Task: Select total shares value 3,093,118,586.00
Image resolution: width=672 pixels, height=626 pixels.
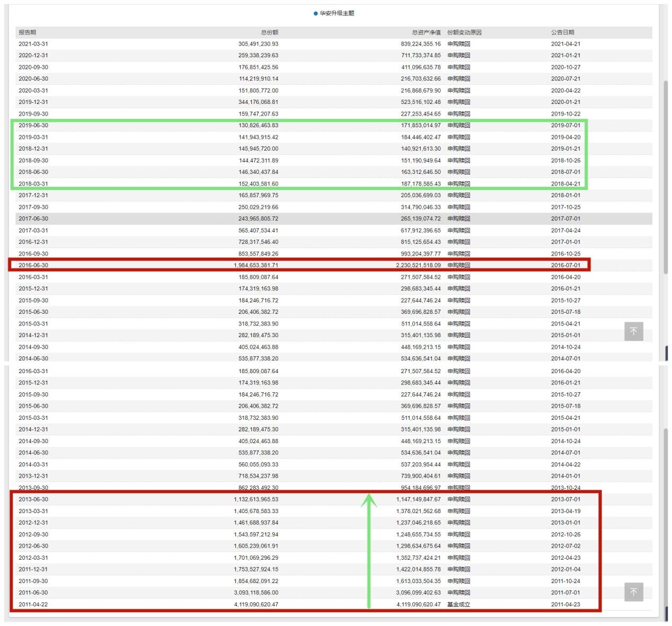Action: click(x=256, y=593)
